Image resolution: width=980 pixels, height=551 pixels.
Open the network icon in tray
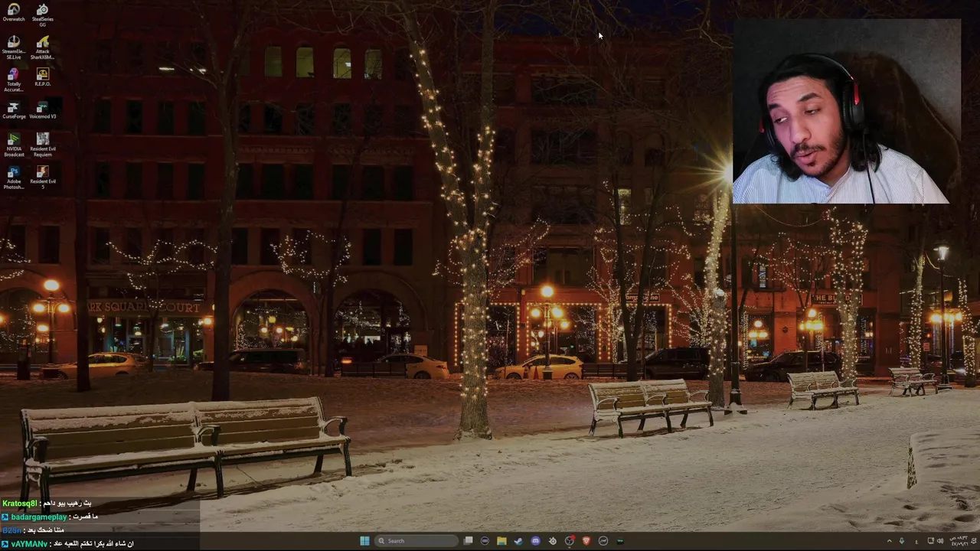pyautogui.click(x=930, y=541)
